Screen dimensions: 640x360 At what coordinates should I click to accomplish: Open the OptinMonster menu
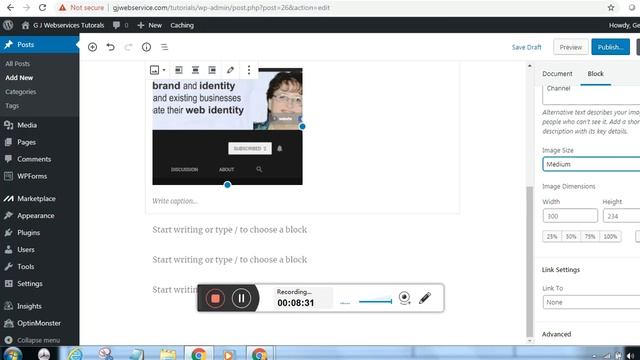point(40,323)
